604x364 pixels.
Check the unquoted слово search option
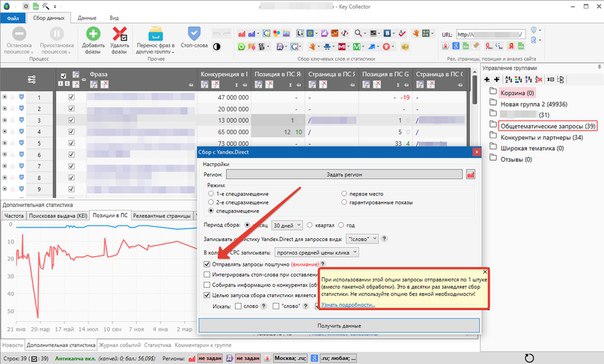pos(238,306)
